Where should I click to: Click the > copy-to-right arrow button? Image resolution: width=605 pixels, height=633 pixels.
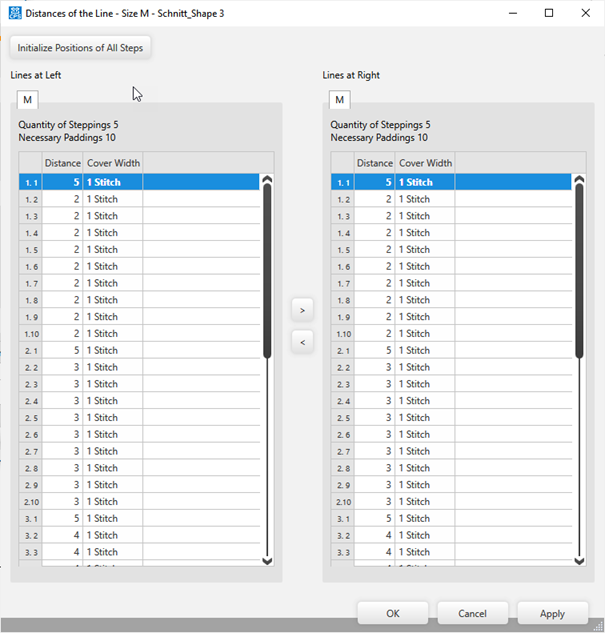[302, 311]
